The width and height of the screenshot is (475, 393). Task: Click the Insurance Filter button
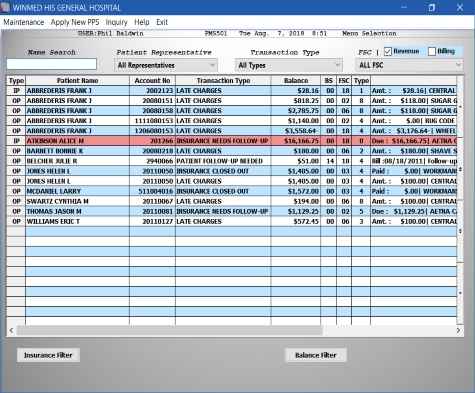(x=48, y=355)
